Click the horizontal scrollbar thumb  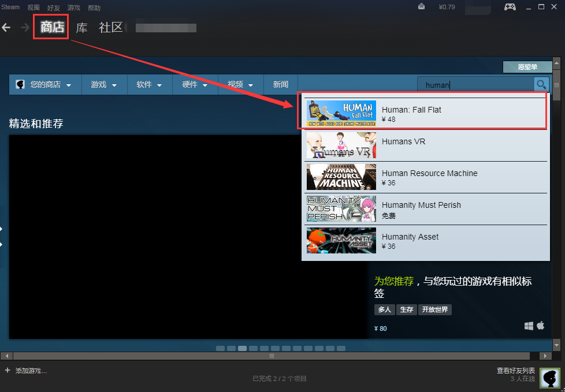pos(272,356)
